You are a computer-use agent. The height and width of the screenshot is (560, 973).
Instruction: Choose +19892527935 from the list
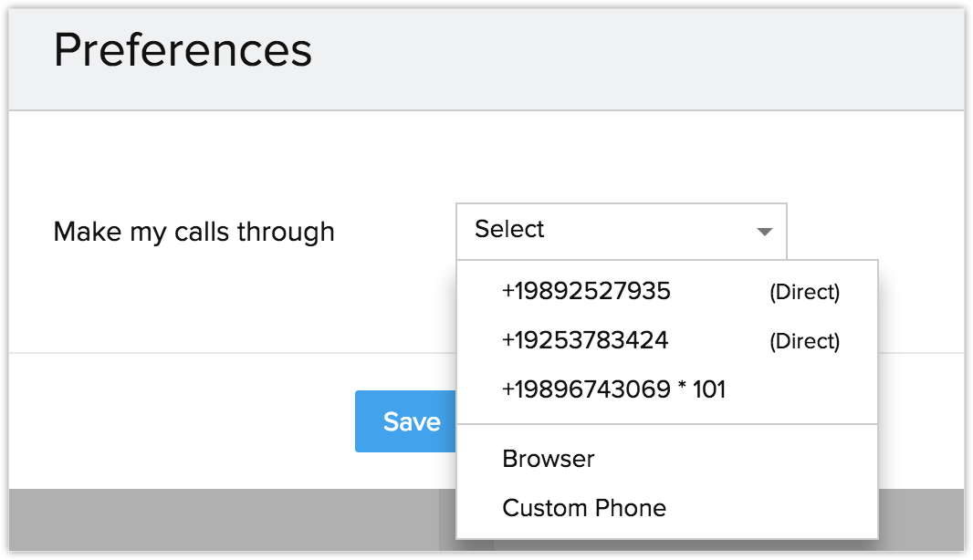click(x=586, y=291)
